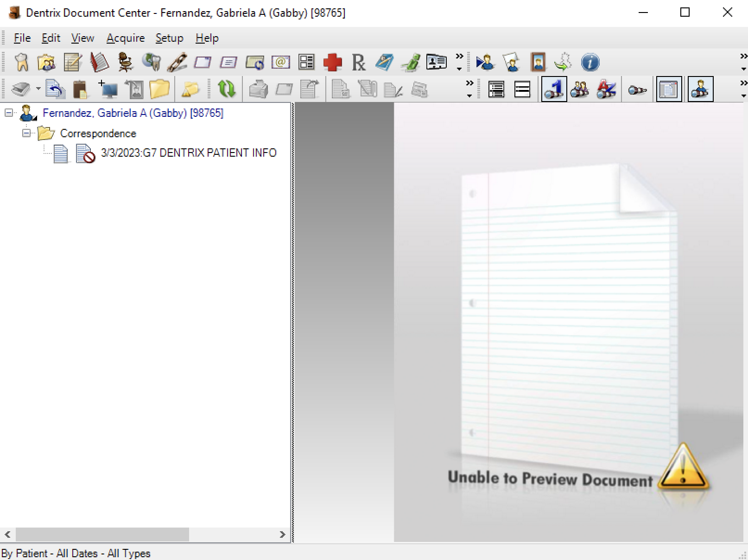This screenshot has height=560, width=748.
Task: Collapse the Fernandez, Gabriela patient tree node
Action: pos(9,113)
